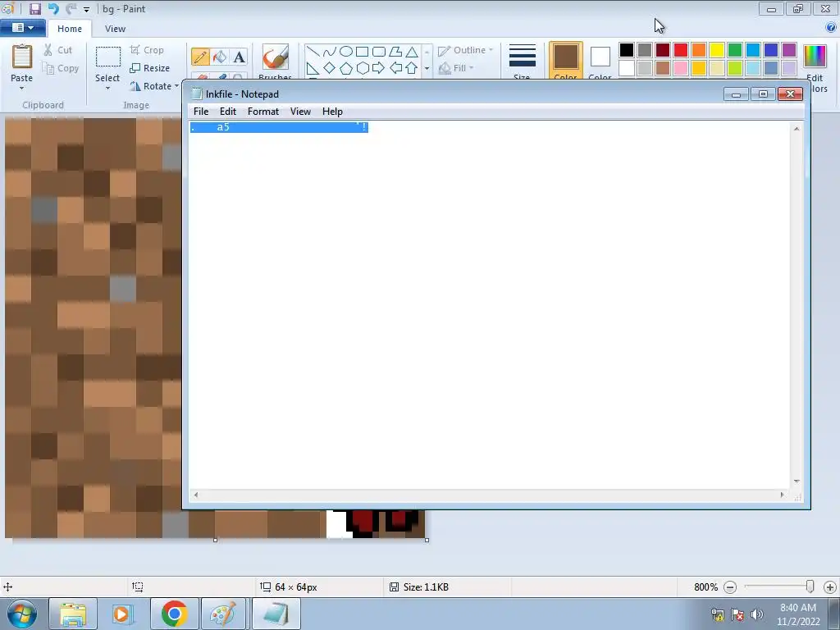
Task: Click the Save icon in Paint title bar
Action: [x=34, y=8]
